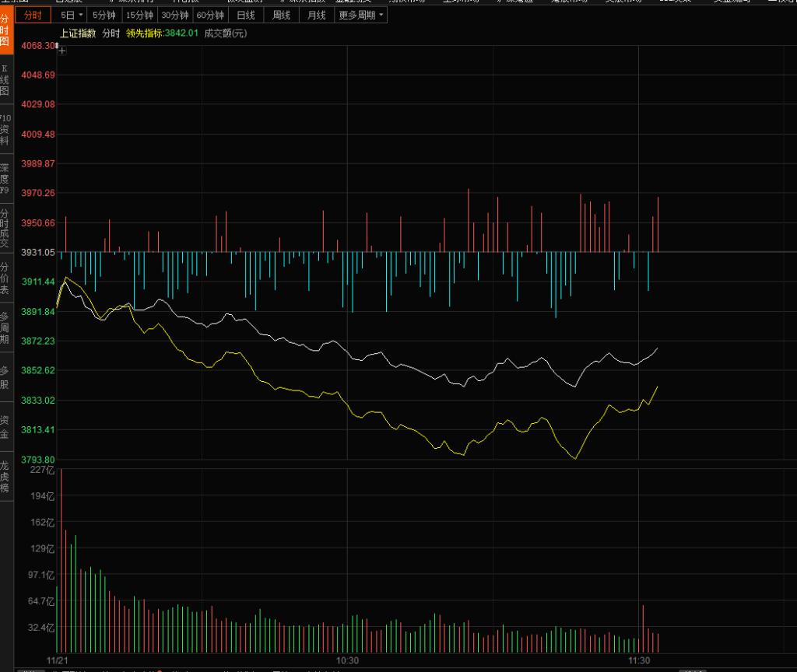
Task: Expand the 更多周期 dropdown
Action: coord(360,16)
